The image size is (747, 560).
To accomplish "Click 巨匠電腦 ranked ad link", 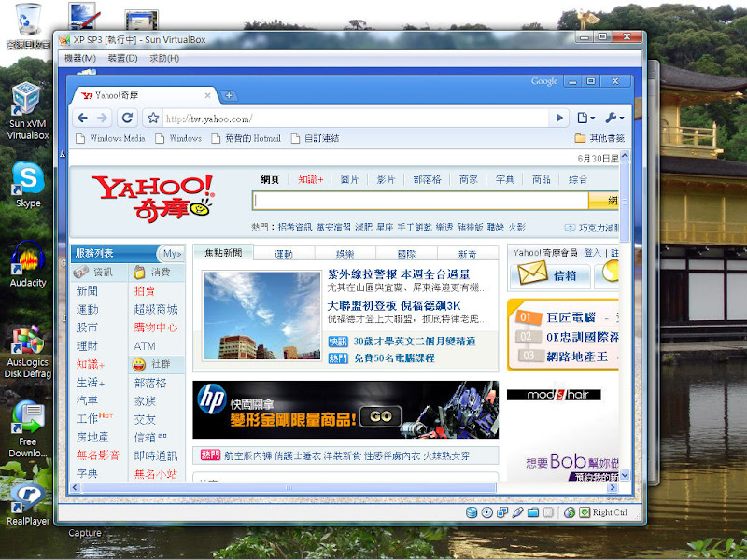I will click(x=571, y=317).
